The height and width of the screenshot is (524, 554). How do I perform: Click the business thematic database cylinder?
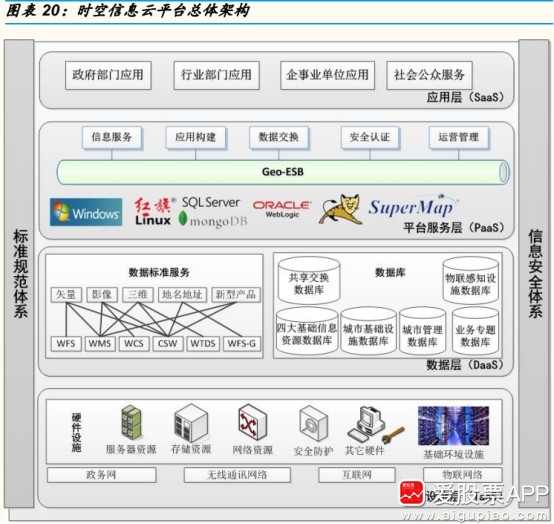point(475,331)
